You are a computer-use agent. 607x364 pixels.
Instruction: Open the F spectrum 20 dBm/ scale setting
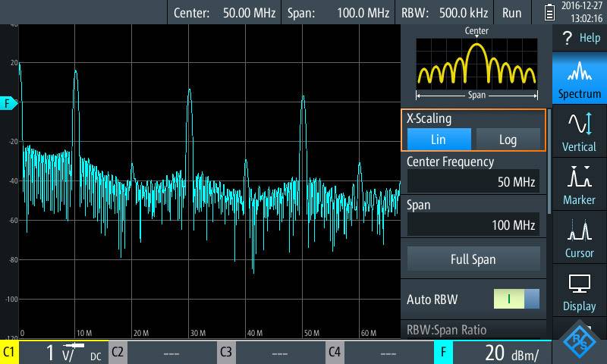[x=493, y=353]
